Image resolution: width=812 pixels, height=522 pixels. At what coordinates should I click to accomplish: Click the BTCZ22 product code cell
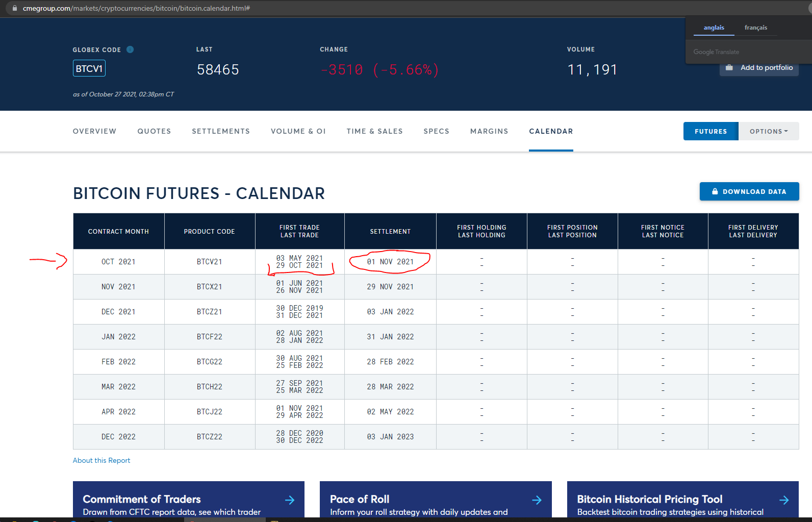[210, 437]
